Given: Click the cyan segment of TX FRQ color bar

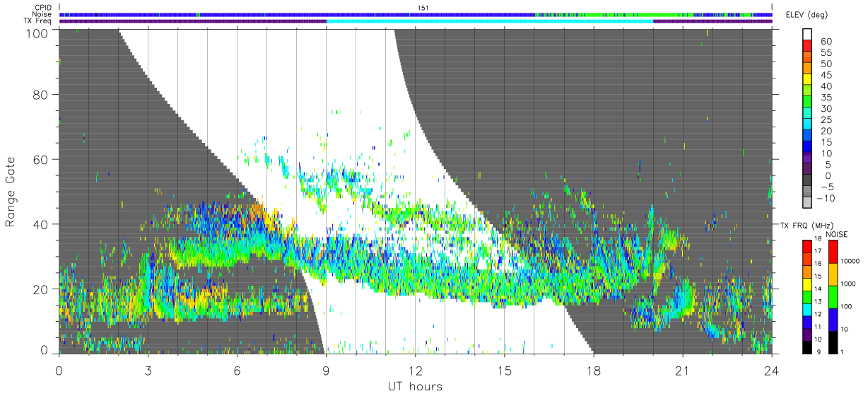Looking at the screenshot, I should [807, 310].
